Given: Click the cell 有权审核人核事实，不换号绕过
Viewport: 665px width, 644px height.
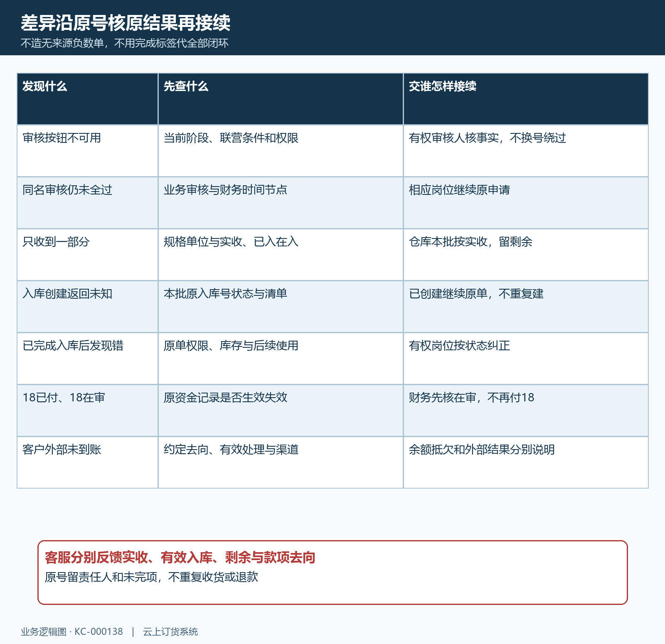Looking at the screenshot, I should (x=526, y=151).
